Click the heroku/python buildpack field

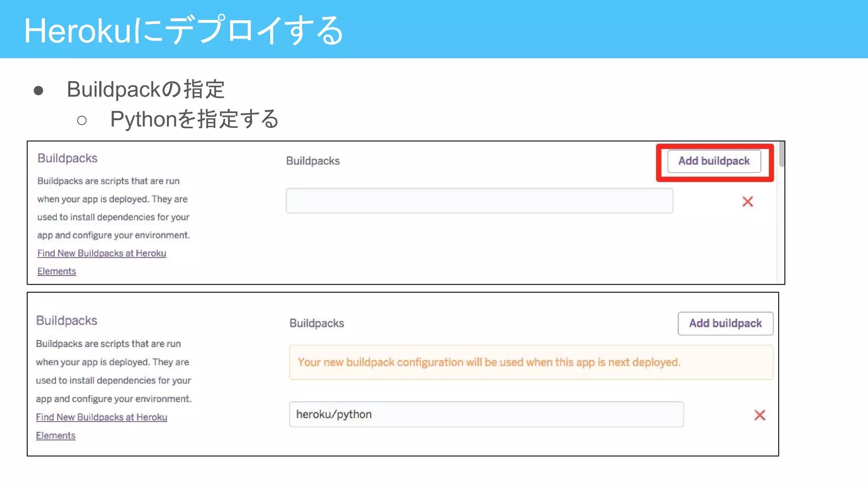coord(486,414)
